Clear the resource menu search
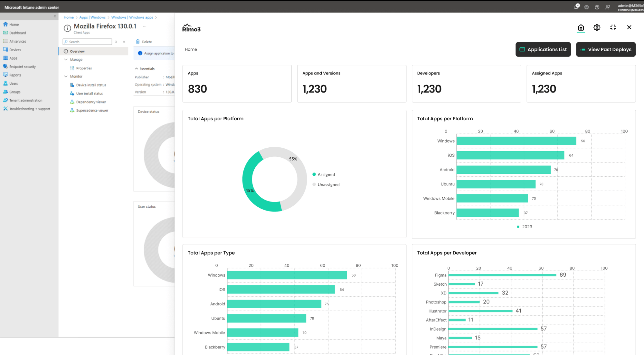The width and height of the screenshot is (644, 355). [x=116, y=42]
